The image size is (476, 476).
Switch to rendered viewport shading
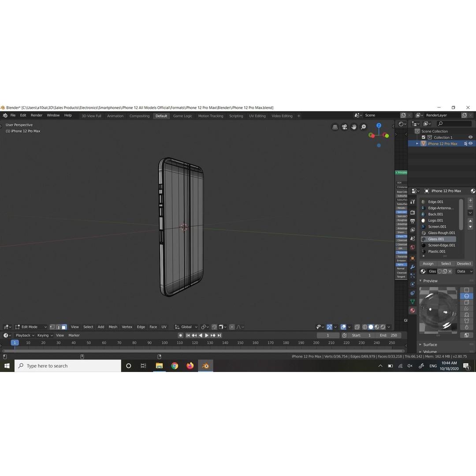pyautogui.click(x=383, y=327)
